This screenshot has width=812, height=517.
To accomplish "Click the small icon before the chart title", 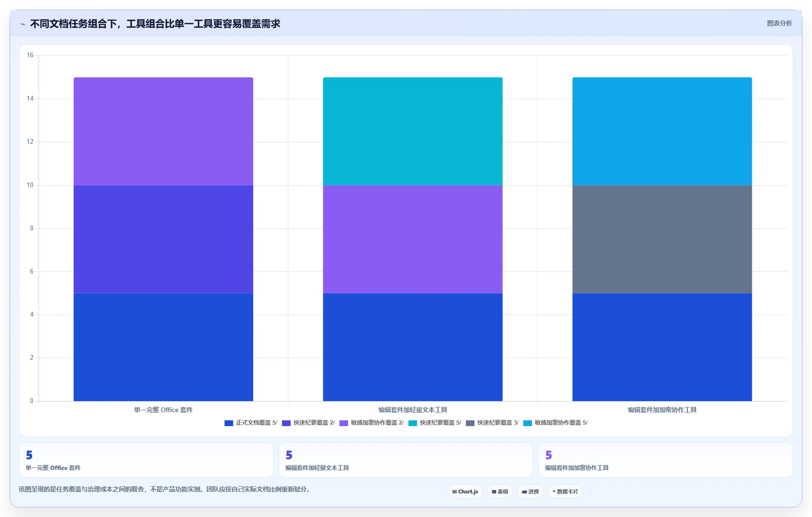I will [x=23, y=24].
